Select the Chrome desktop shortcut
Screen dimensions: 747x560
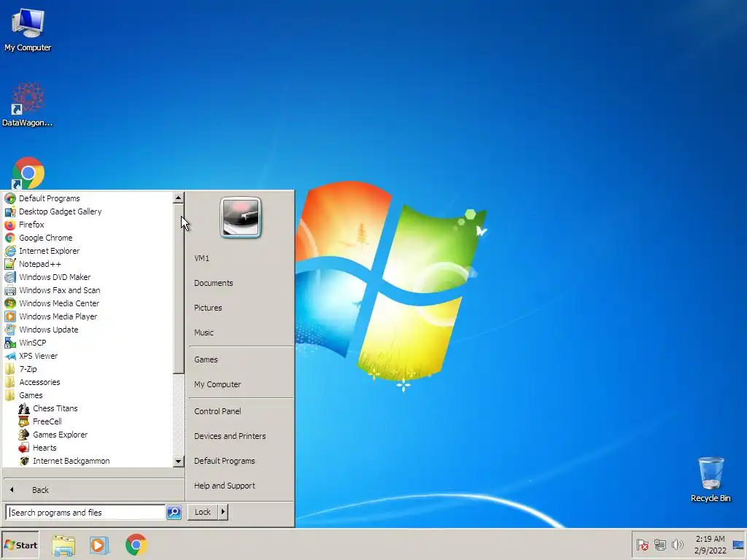28,174
